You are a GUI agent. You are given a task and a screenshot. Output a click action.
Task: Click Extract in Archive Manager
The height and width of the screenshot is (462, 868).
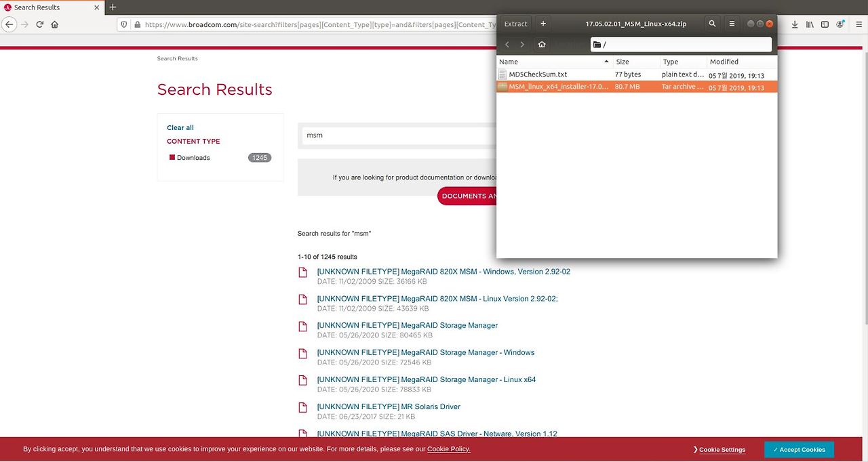[x=515, y=24]
